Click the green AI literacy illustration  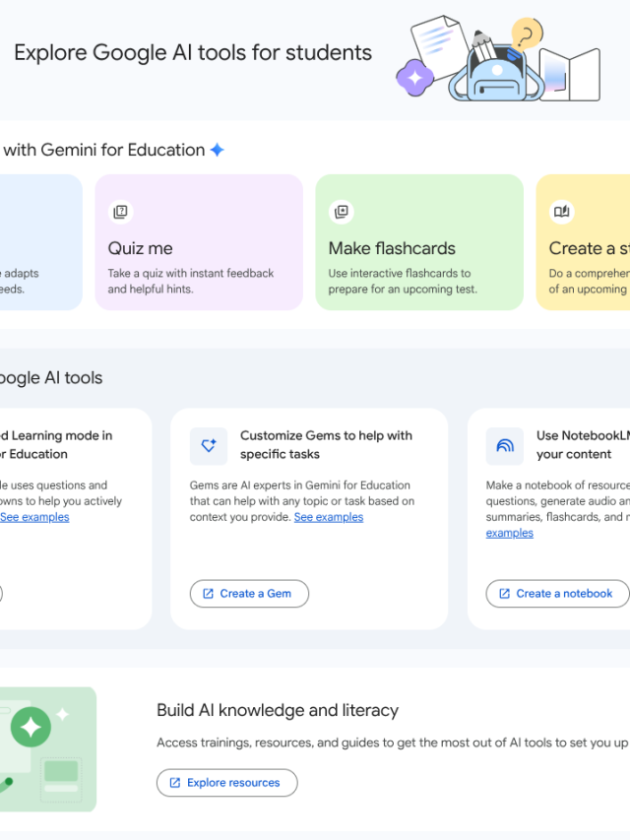point(47,748)
